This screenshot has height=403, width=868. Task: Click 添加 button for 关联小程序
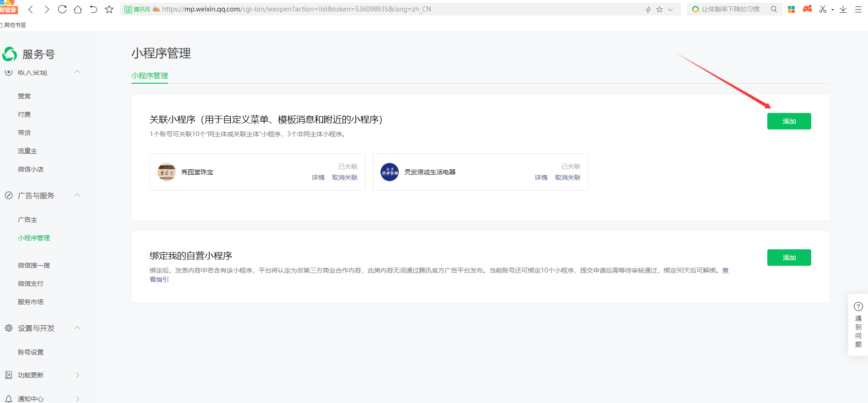point(789,121)
